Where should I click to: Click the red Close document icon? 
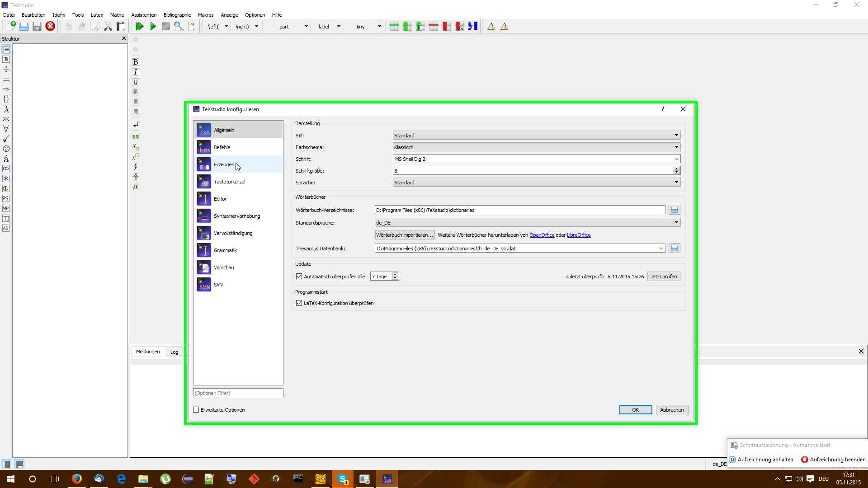[x=50, y=26]
